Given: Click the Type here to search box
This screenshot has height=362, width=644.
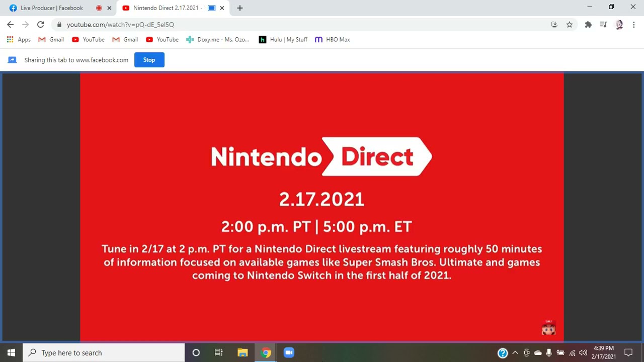Looking at the screenshot, I should (104, 352).
